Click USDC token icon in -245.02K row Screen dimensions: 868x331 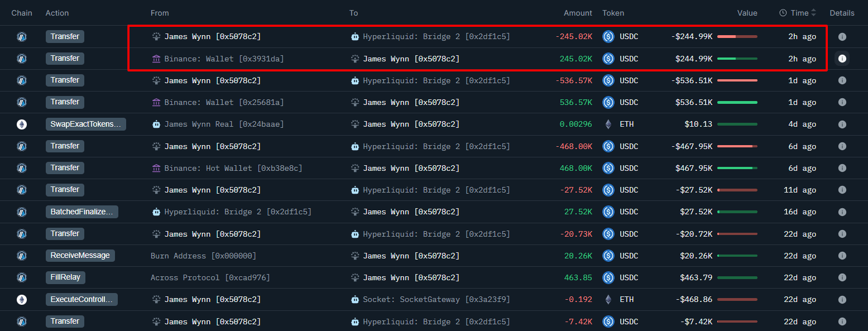(608, 37)
